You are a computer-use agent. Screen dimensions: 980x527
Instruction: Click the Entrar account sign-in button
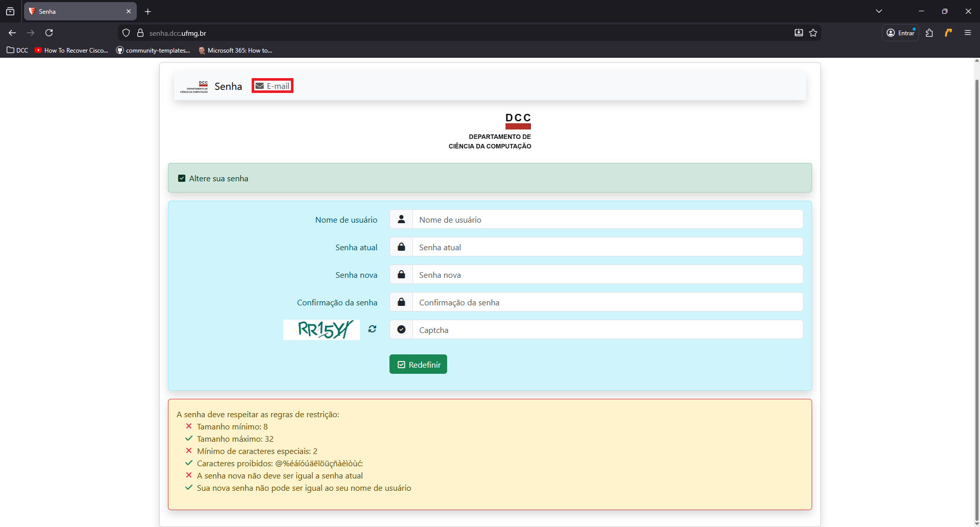900,33
